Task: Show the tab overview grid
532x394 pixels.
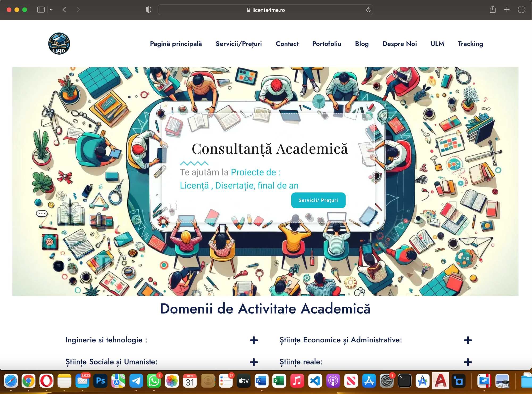Action: [521, 10]
